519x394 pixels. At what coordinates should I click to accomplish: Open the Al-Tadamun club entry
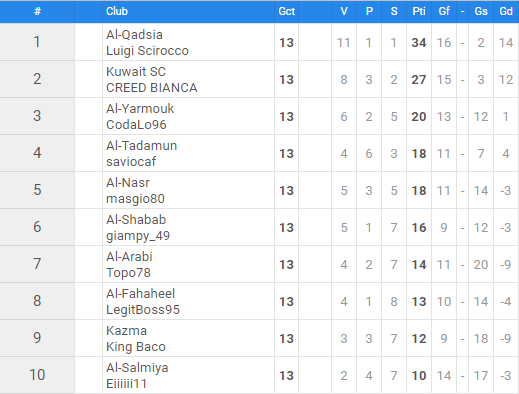coord(142,145)
